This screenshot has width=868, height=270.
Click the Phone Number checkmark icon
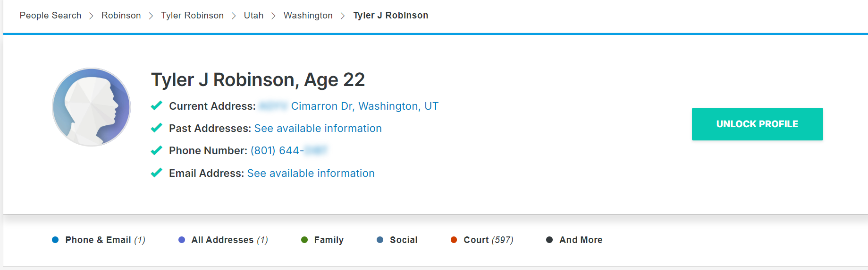coord(156,150)
